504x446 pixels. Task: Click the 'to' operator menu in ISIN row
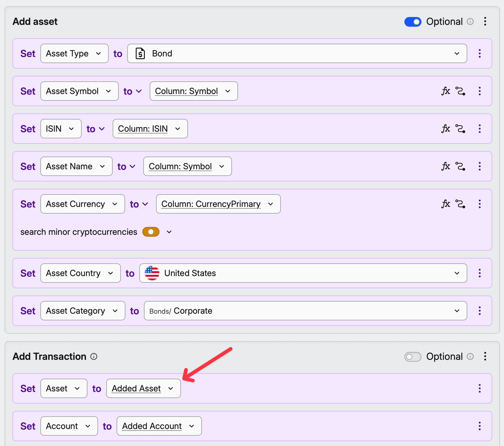(95, 129)
